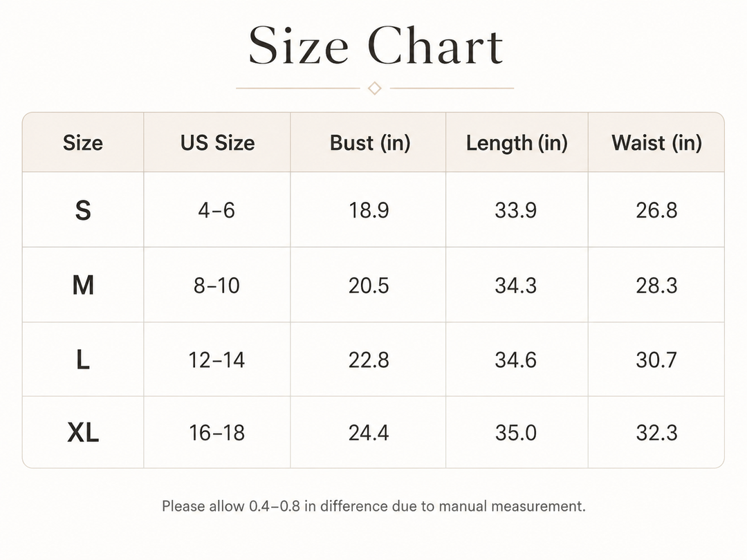Click the 34.3 length value
The image size is (747, 560).
click(x=516, y=286)
